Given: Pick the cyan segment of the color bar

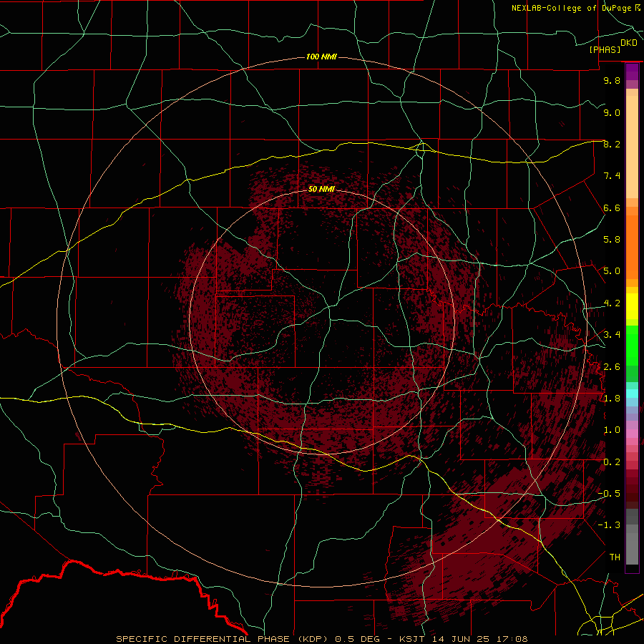Looking at the screenshot, I should 632,394.
